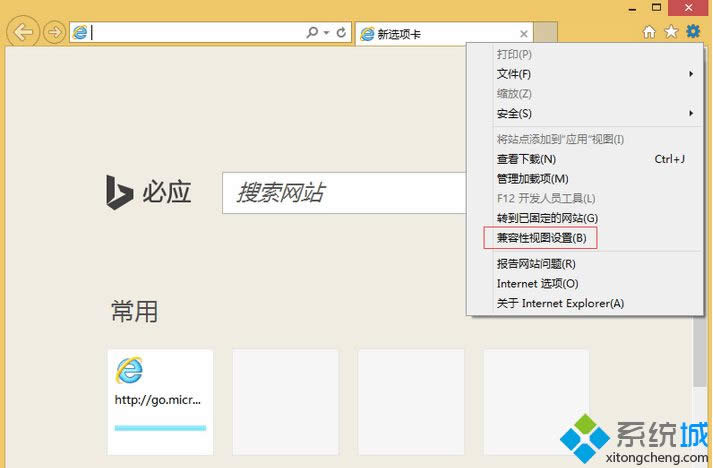The image size is (713, 468).
Task: Open the http://go.micr... frequent site tile
Action: 160,401
